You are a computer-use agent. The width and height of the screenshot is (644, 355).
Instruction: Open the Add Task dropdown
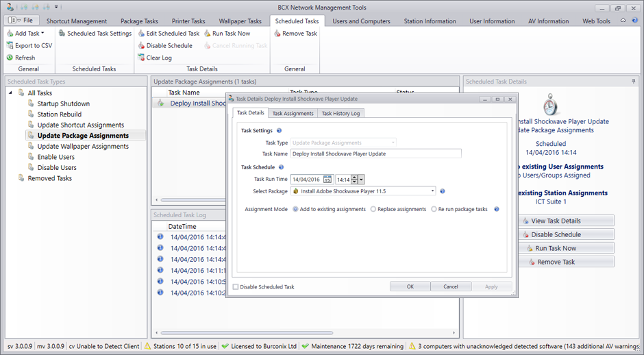tap(25, 34)
